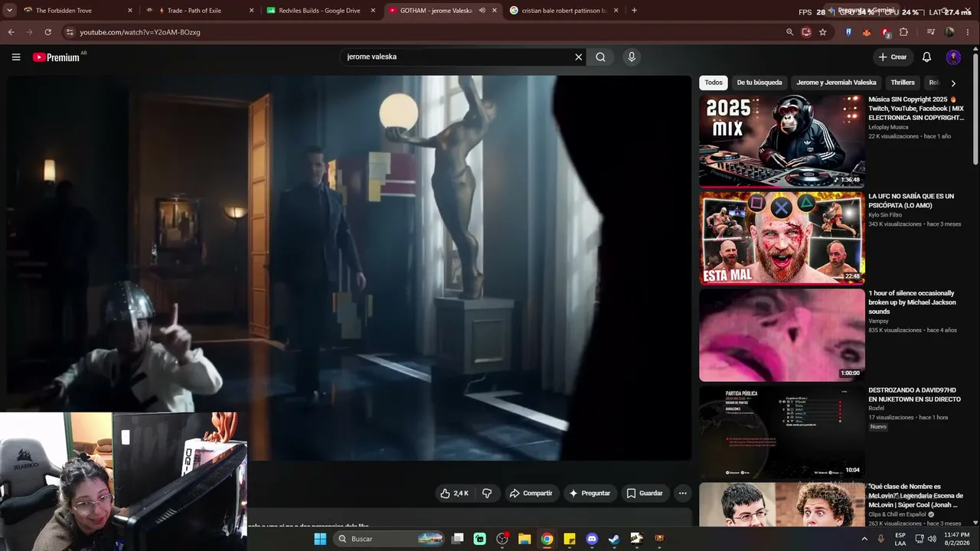Start voice search with the microphone
Image resolution: width=980 pixels, height=551 pixels.
point(632,57)
